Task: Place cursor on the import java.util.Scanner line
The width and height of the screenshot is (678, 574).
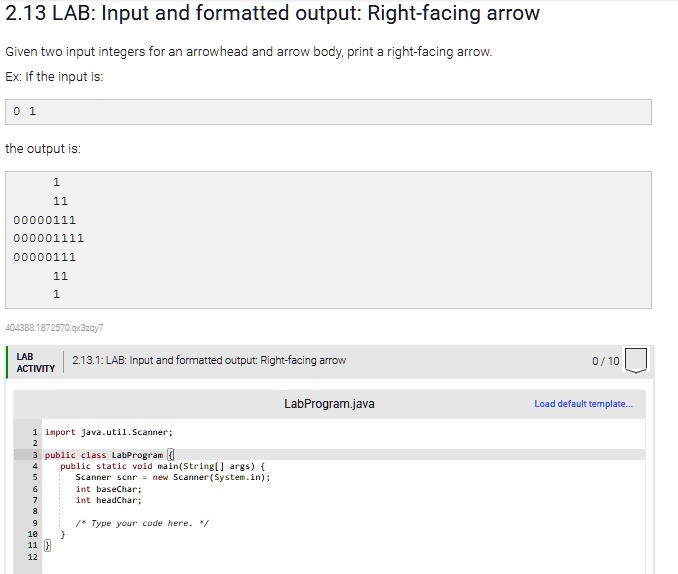Action: click(x=110, y=432)
